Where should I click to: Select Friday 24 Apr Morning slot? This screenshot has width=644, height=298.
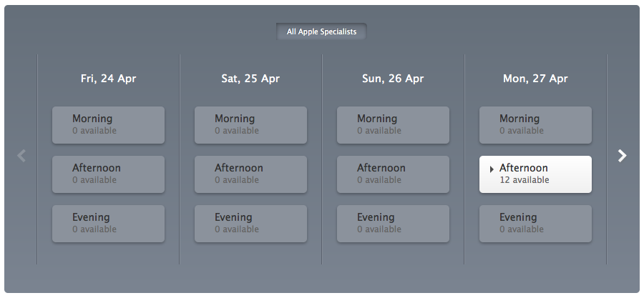point(108,125)
